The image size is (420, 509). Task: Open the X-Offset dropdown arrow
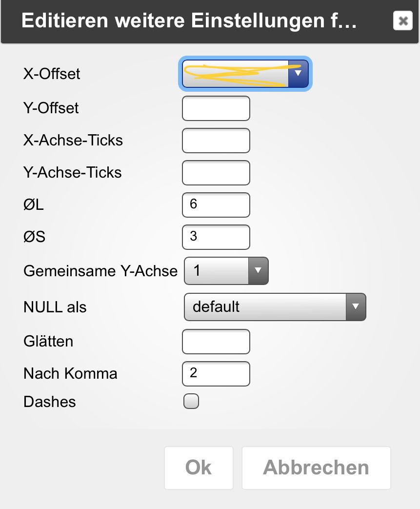(298, 74)
